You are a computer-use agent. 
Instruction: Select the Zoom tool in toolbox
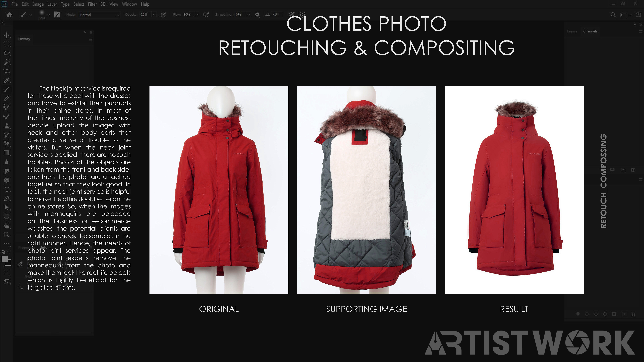(7, 235)
